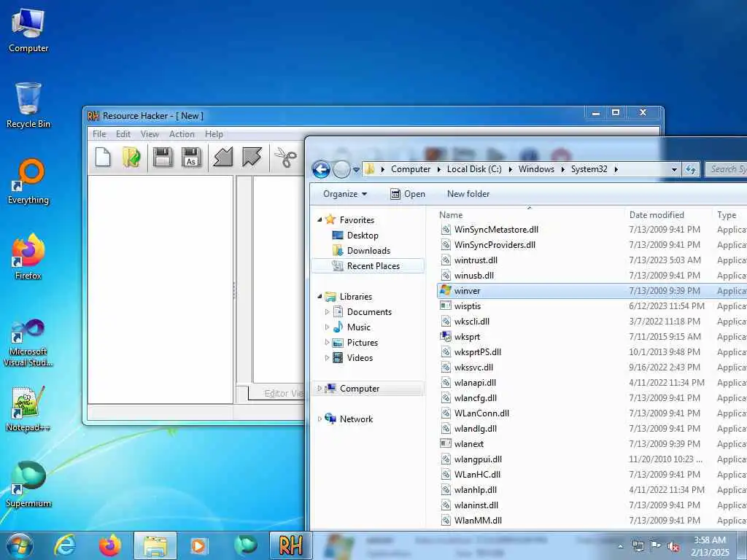Image resolution: width=747 pixels, height=560 pixels.
Task: Click the Notepad++ desktop shortcut
Action: tap(28, 410)
